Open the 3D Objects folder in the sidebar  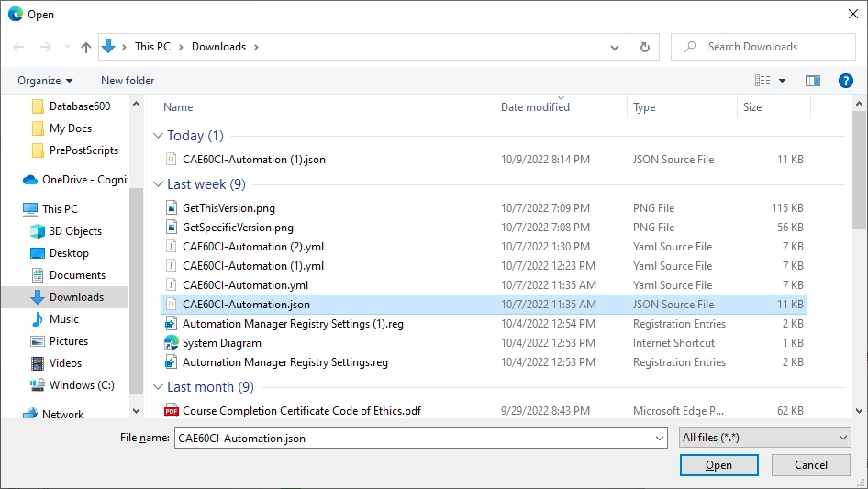pos(75,231)
